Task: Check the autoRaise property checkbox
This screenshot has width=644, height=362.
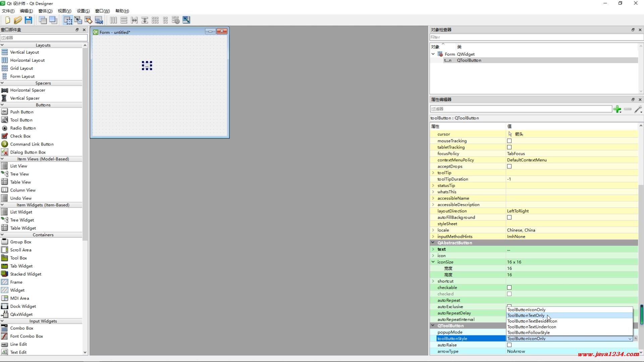Action: 509,345
